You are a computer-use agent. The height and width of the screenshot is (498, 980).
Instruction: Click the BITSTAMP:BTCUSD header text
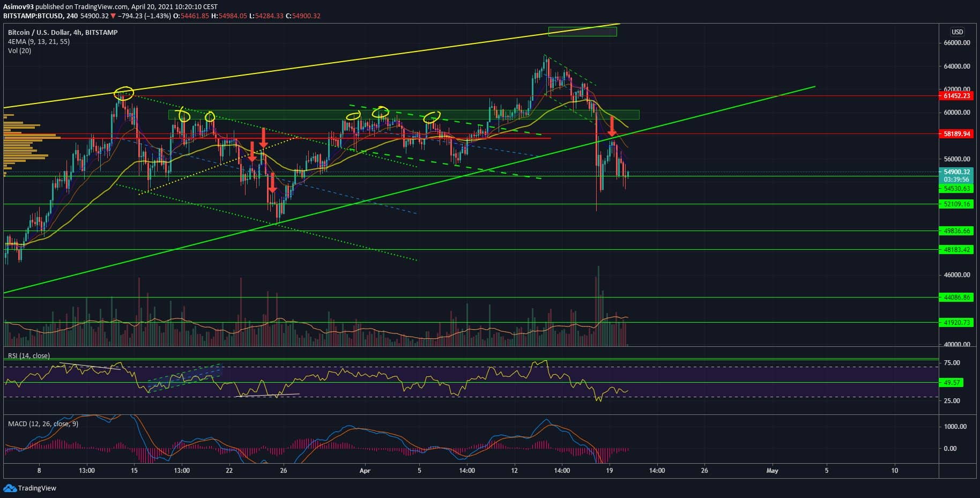40,16
